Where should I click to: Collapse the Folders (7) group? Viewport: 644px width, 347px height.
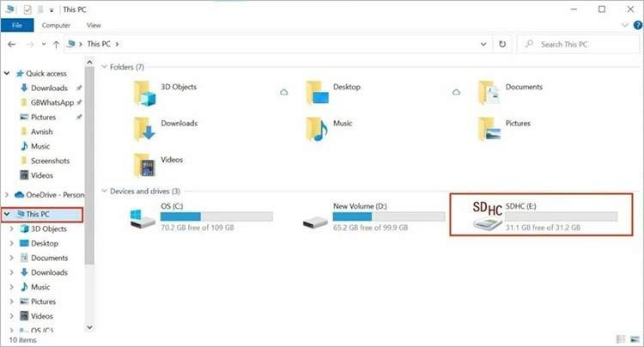tap(104, 66)
